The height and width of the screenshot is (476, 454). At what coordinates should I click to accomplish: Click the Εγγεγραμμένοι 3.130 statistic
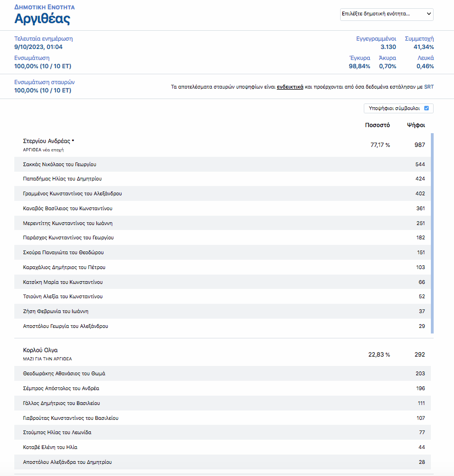(x=376, y=43)
